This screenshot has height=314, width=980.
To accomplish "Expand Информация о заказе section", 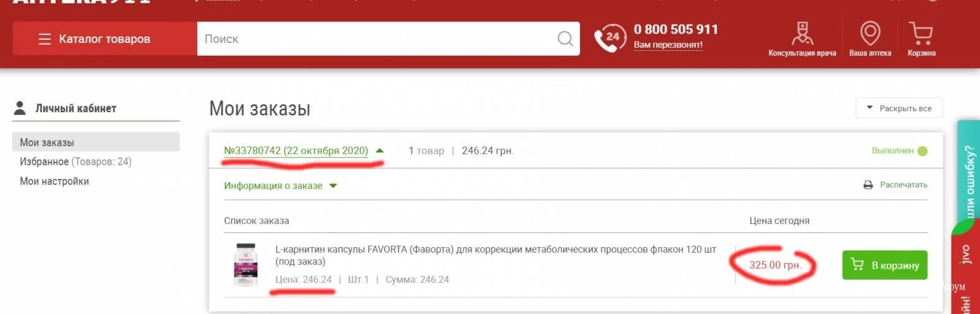I will pos(281,186).
